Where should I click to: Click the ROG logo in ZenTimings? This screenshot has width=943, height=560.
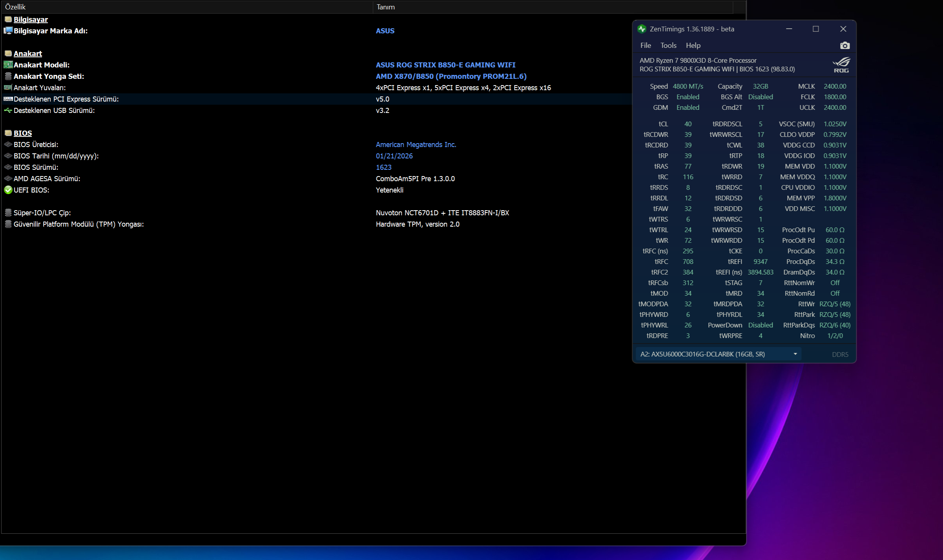pyautogui.click(x=841, y=65)
